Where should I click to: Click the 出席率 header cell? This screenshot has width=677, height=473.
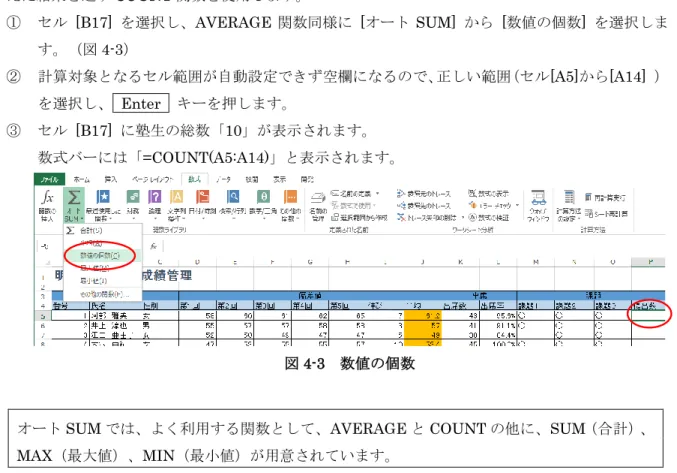[x=498, y=306]
